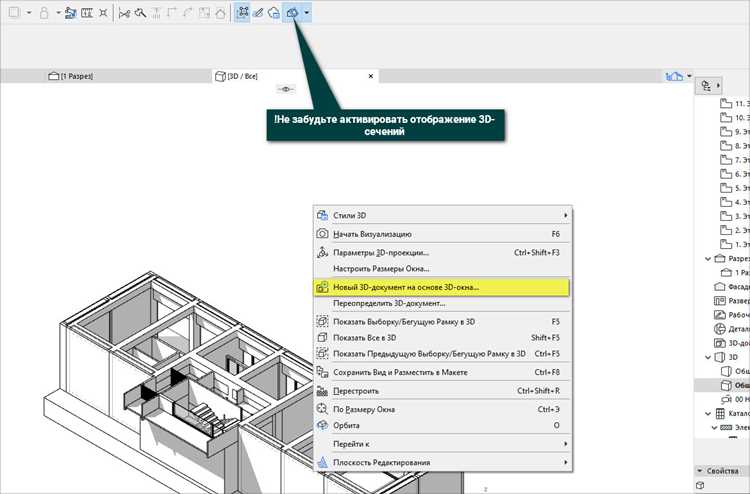The image size is (750, 494).
Task: Select story 11 in the navigator tree
Action: coord(735,103)
